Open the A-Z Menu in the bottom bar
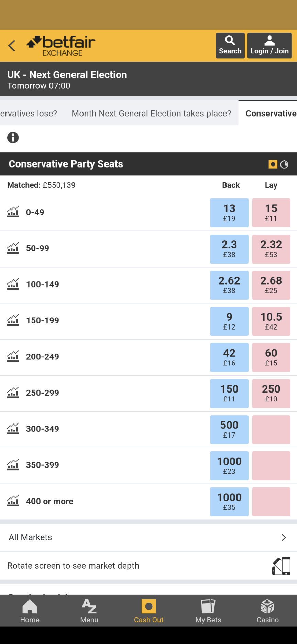Image resolution: width=297 pixels, height=644 pixels. pyautogui.click(x=89, y=611)
